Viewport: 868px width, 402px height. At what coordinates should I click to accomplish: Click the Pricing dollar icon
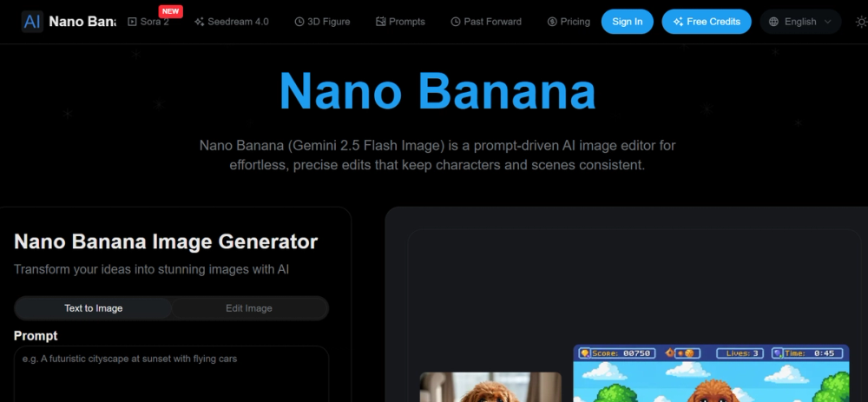pos(552,22)
